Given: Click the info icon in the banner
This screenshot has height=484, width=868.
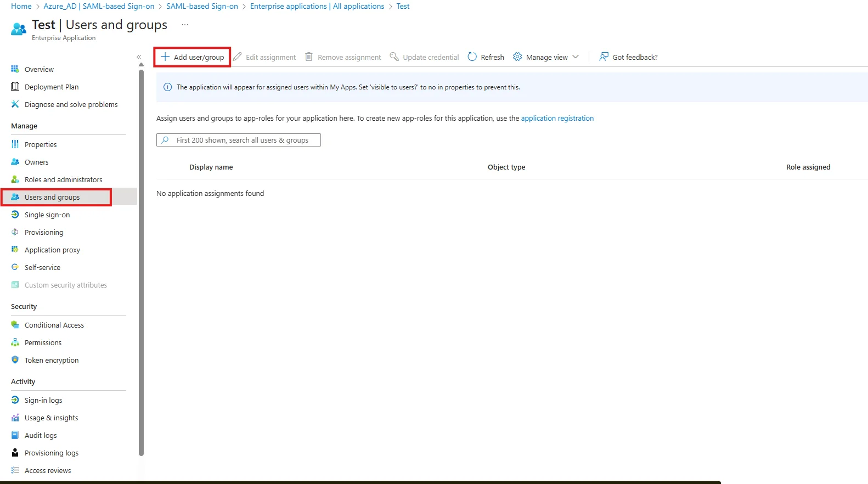Looking at the screenshot, I should pyautogui.click(x=168, y=87).
